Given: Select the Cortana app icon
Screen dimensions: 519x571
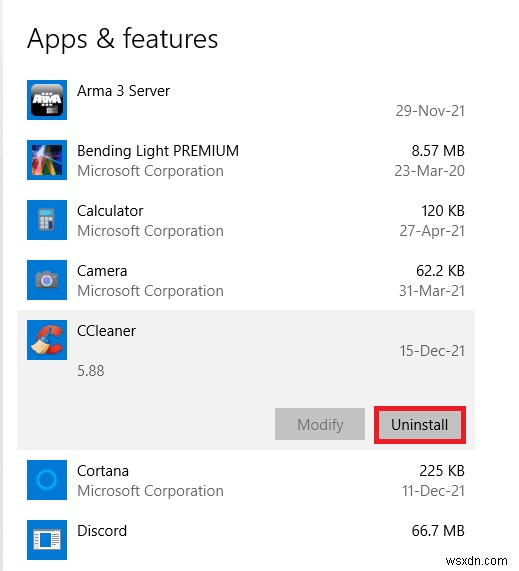Looking at the screenshot, I should click(x=47, y=480).
